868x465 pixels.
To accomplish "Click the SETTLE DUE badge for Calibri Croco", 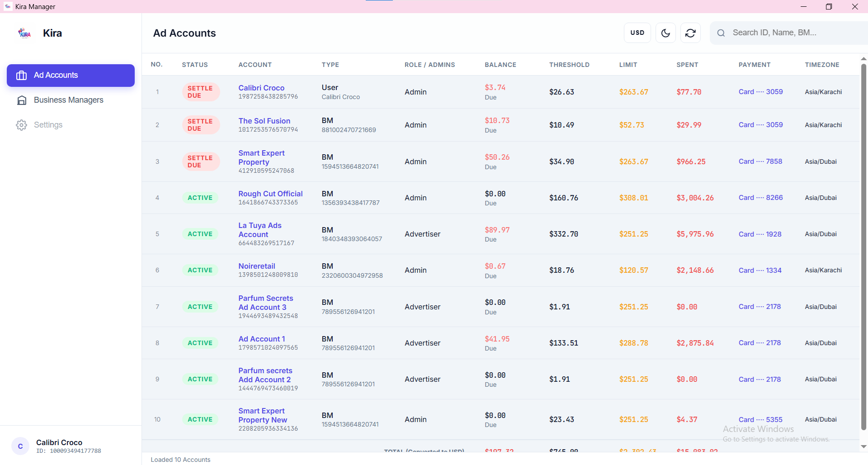I will (201, 92).
